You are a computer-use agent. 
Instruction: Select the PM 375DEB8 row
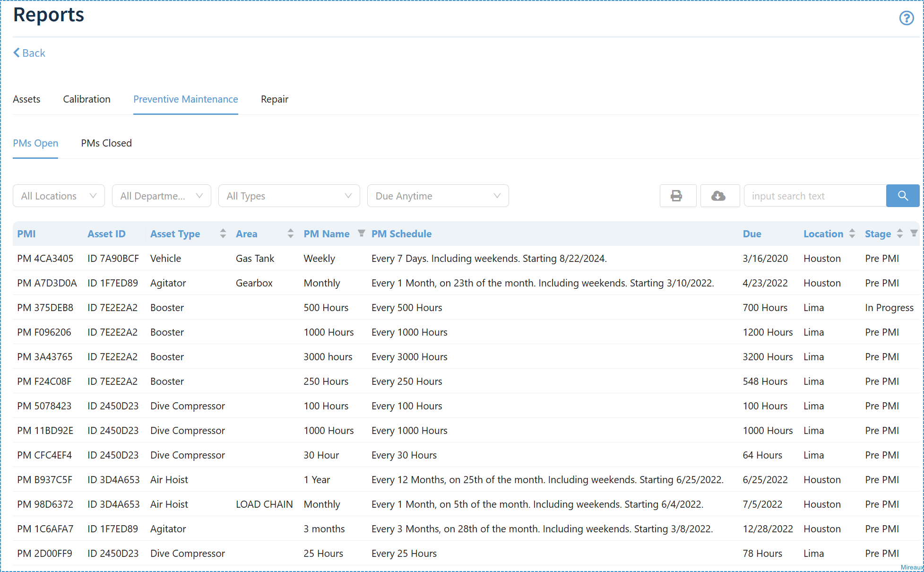click(x=466, y=307)
